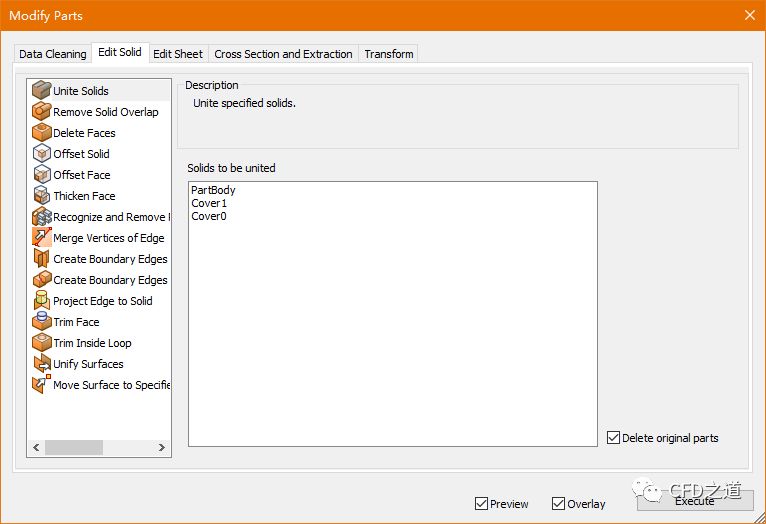Click the Trim Inside Loop icon
This screenshot has height=524, width=766.
click(x=42, y=342)
